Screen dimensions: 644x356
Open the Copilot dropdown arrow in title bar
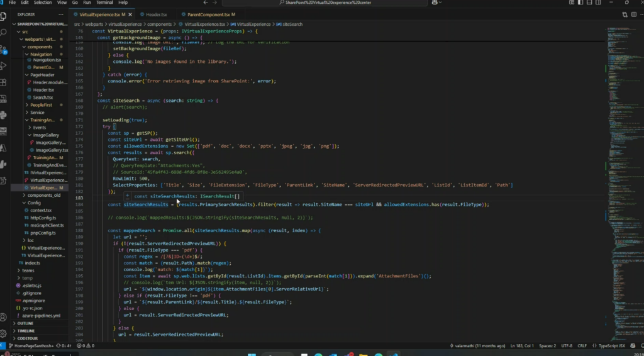[440, 3]
